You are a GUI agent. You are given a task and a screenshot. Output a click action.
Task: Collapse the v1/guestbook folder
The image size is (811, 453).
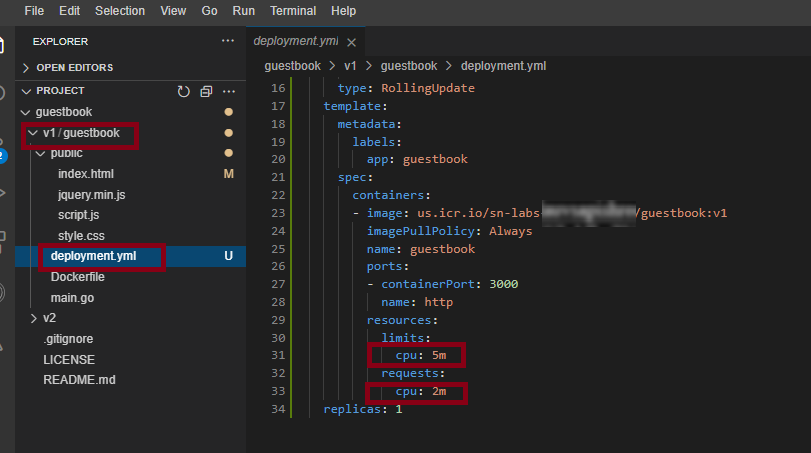(x=80, y=133)
